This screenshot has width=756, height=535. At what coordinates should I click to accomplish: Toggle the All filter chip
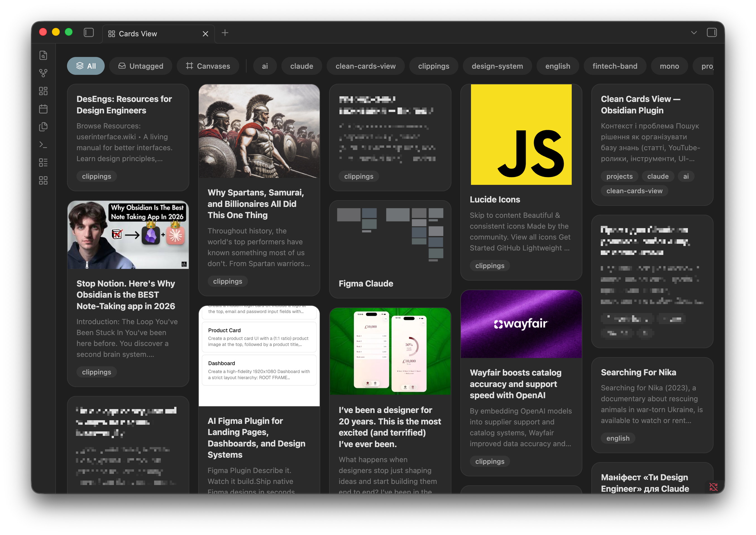(86, 66)
